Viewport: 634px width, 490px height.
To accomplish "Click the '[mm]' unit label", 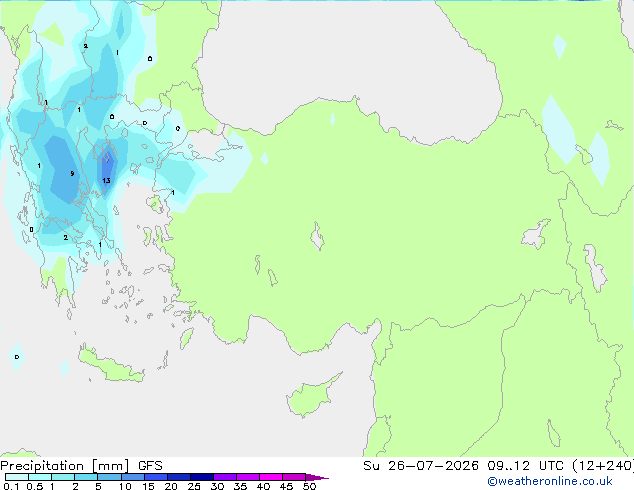I will click(x=111, y=466).
